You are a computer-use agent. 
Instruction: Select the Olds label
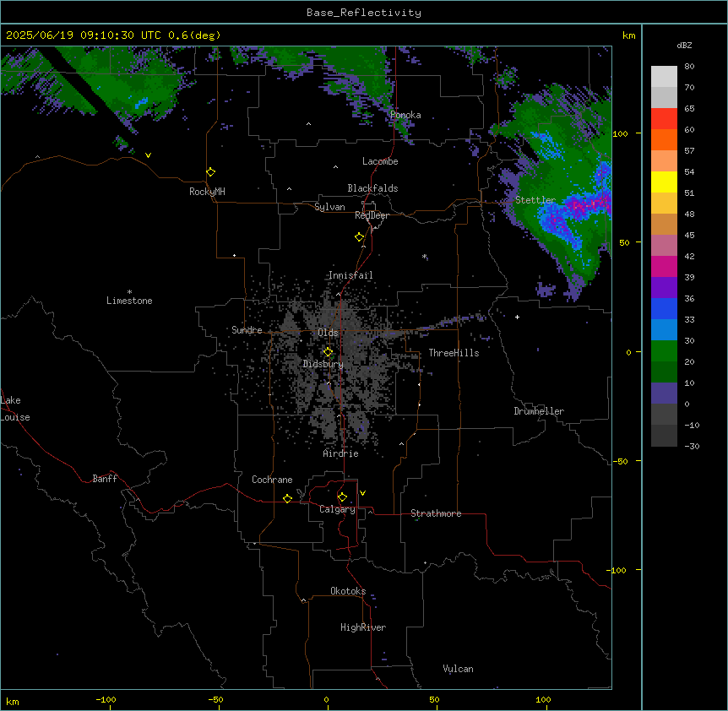(328, 333)
